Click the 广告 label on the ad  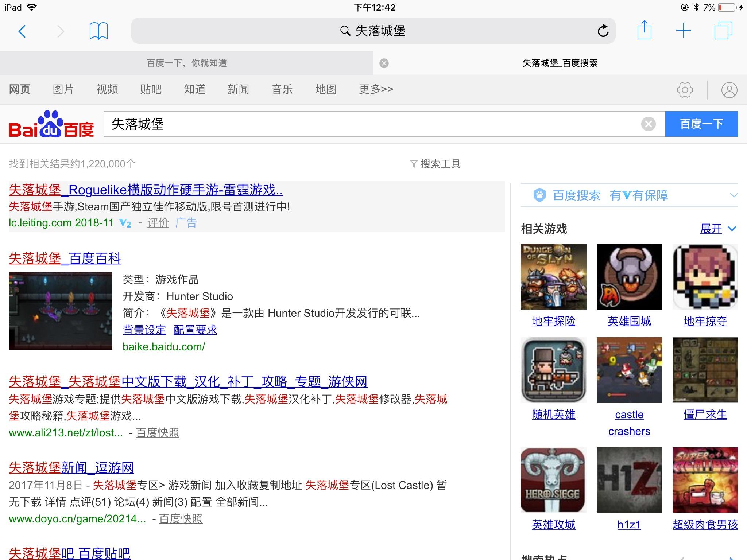click(186, 223)
